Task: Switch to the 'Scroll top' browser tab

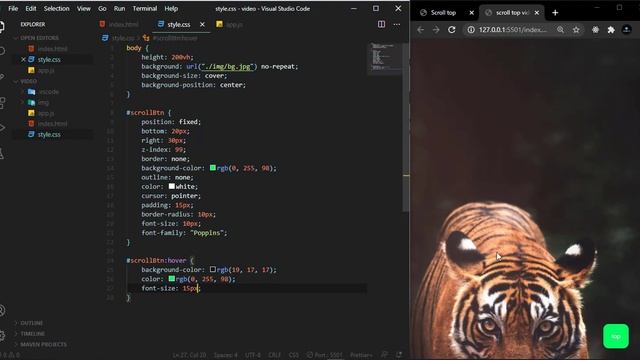Action: tap(443, 13)
